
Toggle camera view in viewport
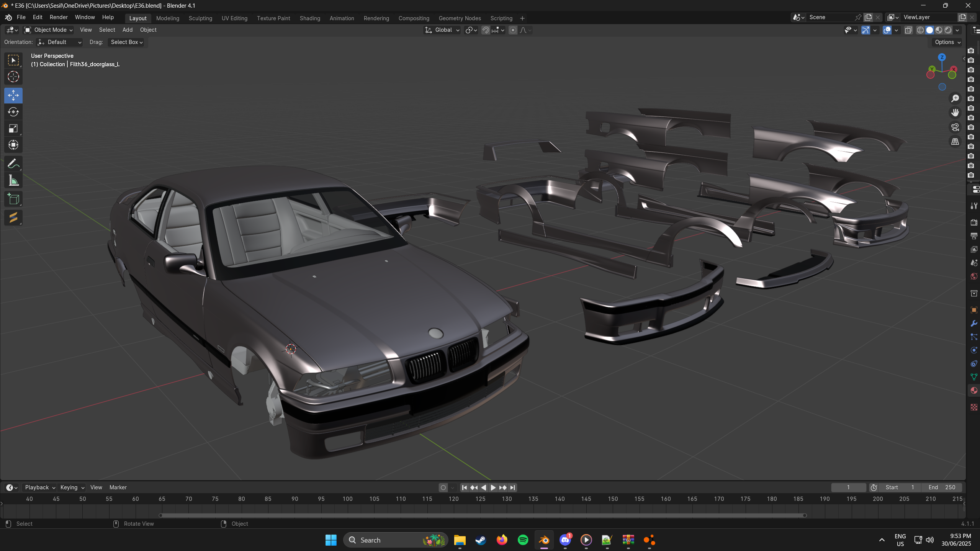[x=955, y=127]
